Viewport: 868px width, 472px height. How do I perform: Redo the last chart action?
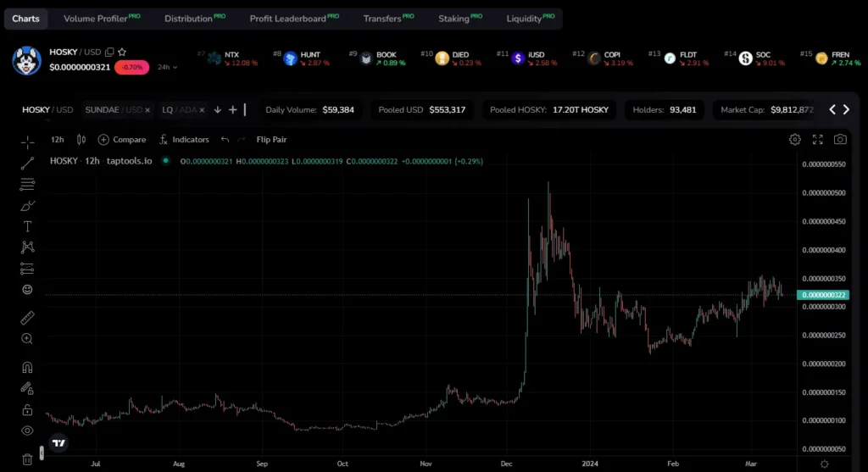tap(242, 140)
